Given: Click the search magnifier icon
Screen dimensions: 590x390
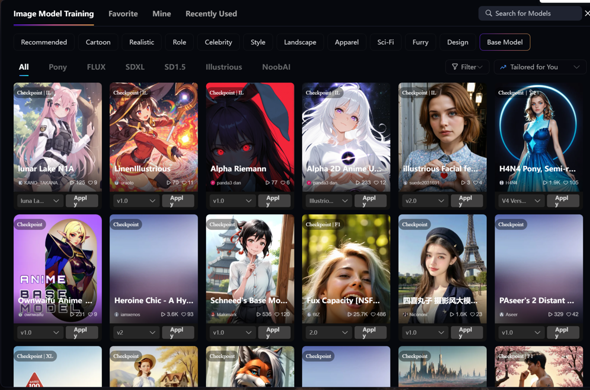Looking at the screenshot, I should point(488,14).
